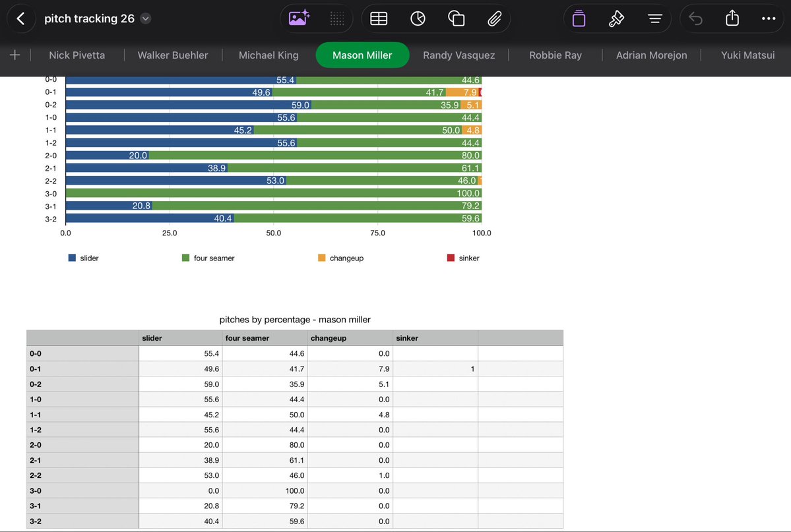Screen dimensions: 791x532
Task: Click the 1-1 y-axis label on chart
Action: click(x=50, y=130)
